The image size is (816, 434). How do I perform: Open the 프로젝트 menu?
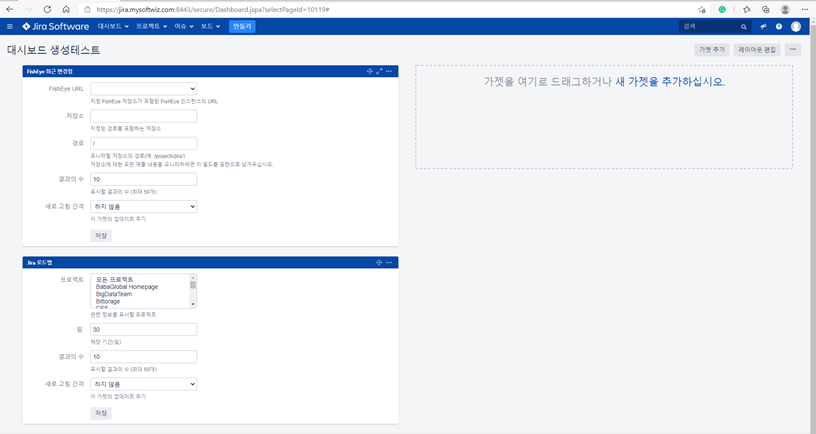151,26
